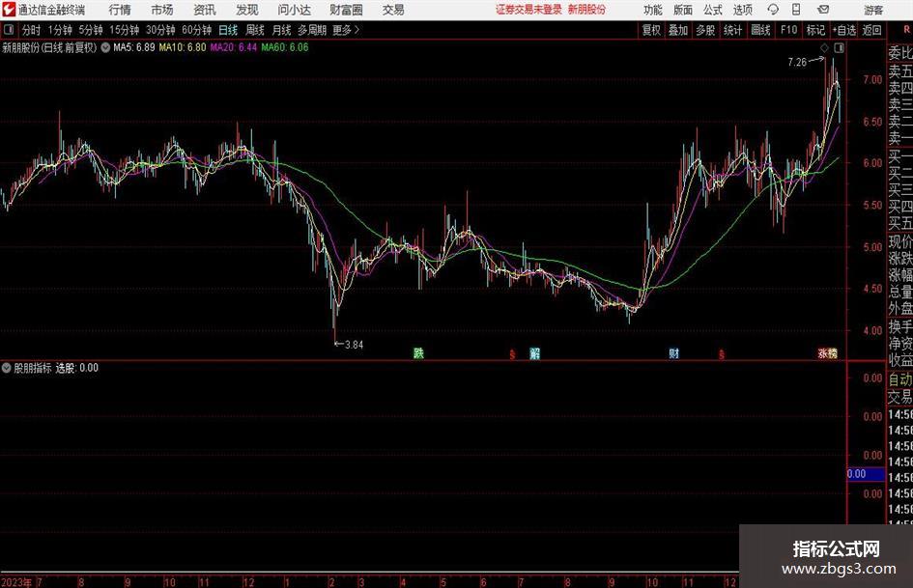Open the headset customer service icon
Image resolution: width=913 pixels, height=588 pixels.
(x=773, y=10)
